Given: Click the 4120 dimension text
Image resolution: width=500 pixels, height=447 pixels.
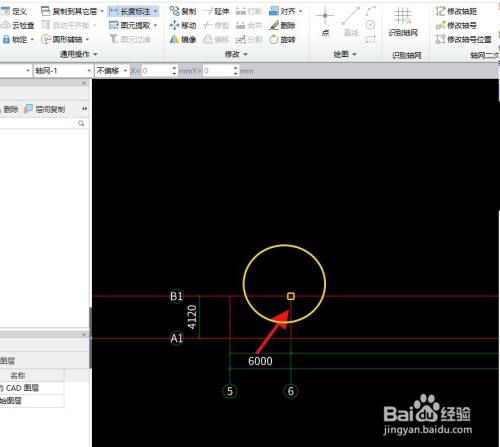Looking at the screenshot, I should [x=192, y=317].
